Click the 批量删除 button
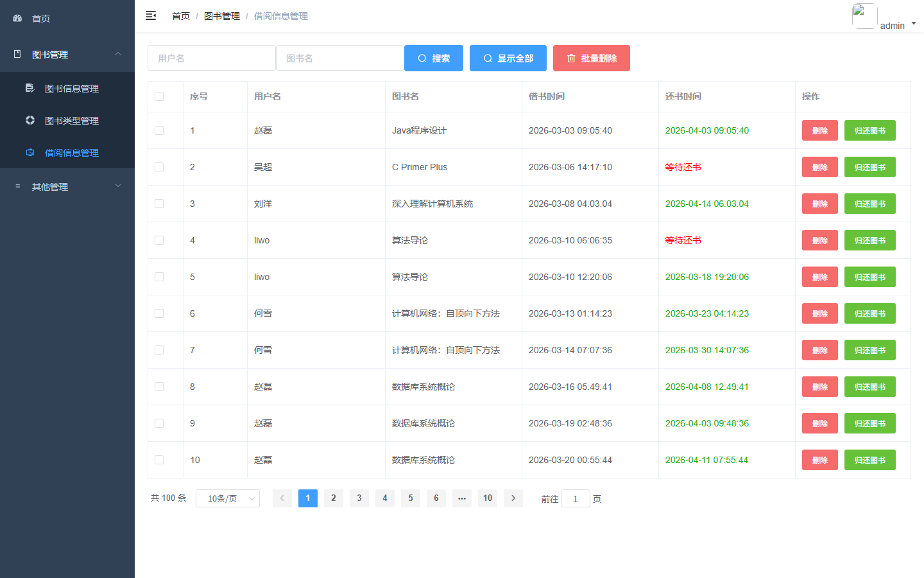Image resolution: width=924 pixels, height=578 pixels. click(x=592, y=58)
